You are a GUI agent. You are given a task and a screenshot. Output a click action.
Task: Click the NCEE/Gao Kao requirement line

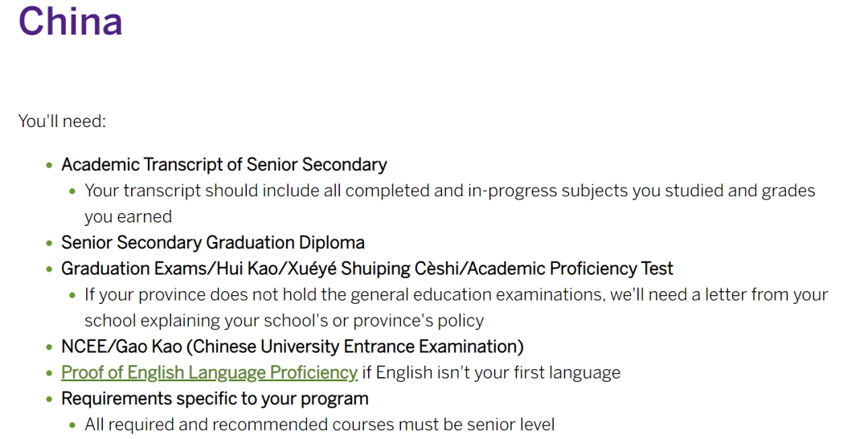293,347
